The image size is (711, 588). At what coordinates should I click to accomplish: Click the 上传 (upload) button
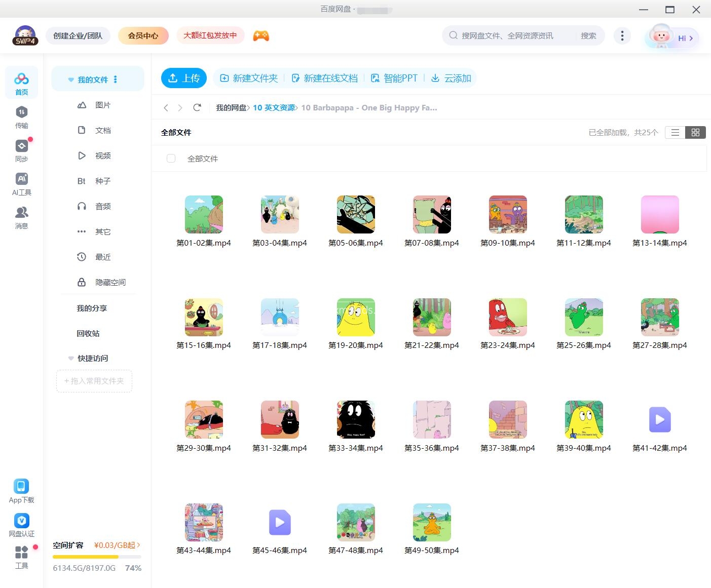tap(183, 78)
